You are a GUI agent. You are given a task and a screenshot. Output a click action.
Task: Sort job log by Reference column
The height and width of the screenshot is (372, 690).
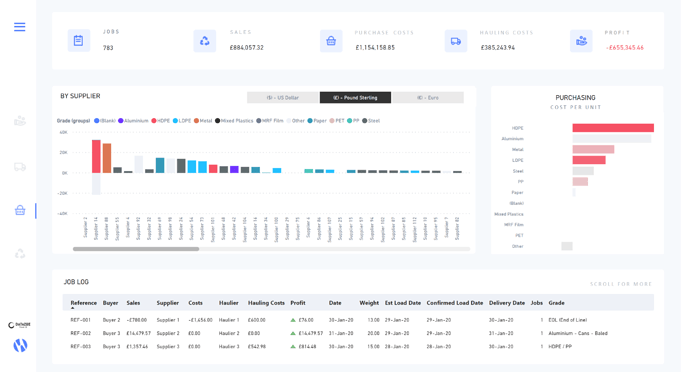click(x=84, y=303)
